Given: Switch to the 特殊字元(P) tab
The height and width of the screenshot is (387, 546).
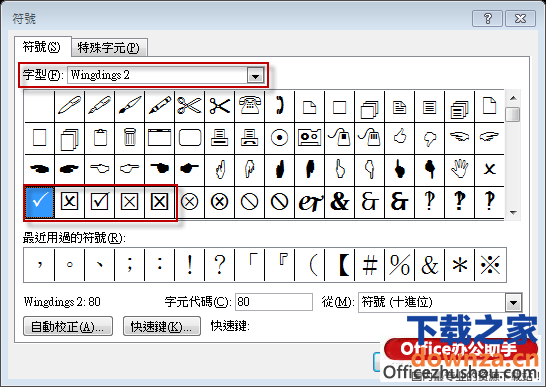Looking at the screenshot, I should [109, 48].
